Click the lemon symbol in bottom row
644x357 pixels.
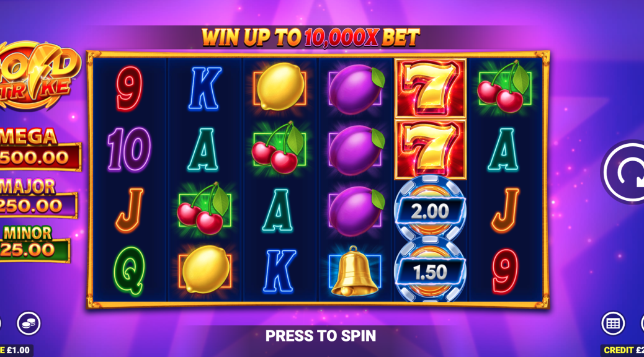(205, 270)
